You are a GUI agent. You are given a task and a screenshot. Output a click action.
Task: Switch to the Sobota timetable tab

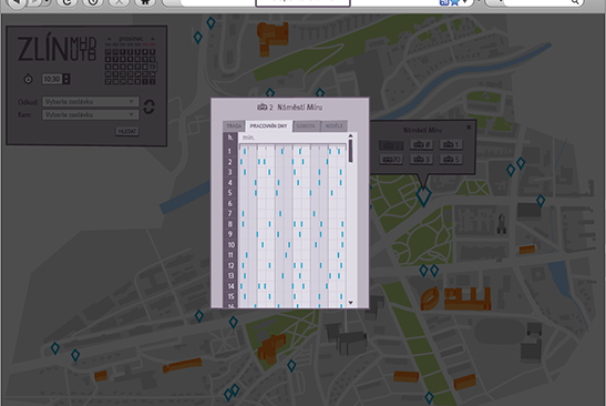coord(306,126)
